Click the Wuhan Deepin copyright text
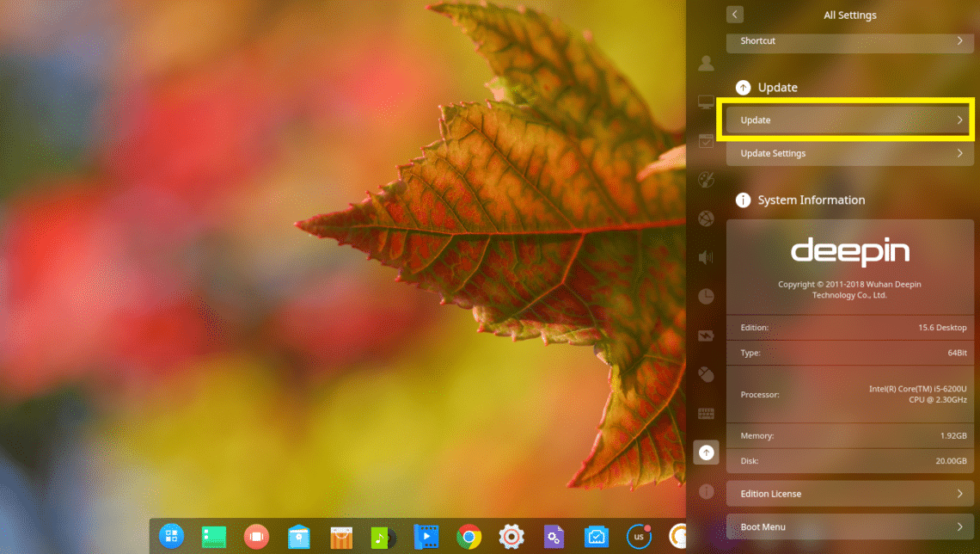 click(x=850, y=290)
